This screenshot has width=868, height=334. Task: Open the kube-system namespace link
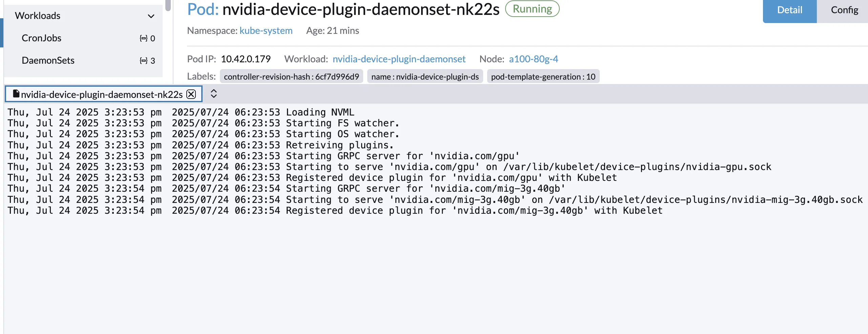click(x=266, y=30)
